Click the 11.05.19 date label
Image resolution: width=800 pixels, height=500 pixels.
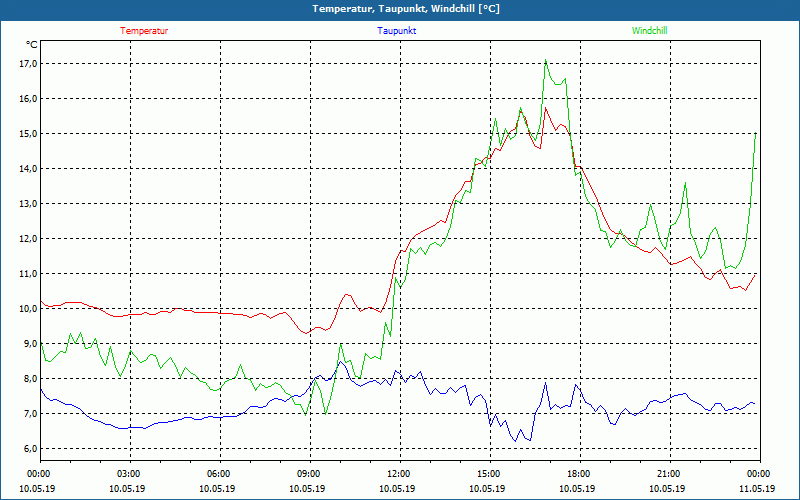[757, 489]
